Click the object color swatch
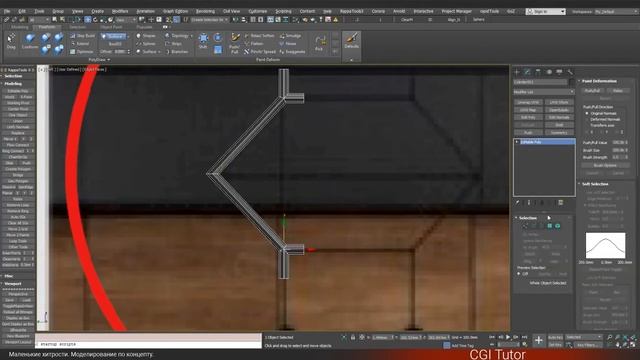640x360 pixels. tap(572, 82)
